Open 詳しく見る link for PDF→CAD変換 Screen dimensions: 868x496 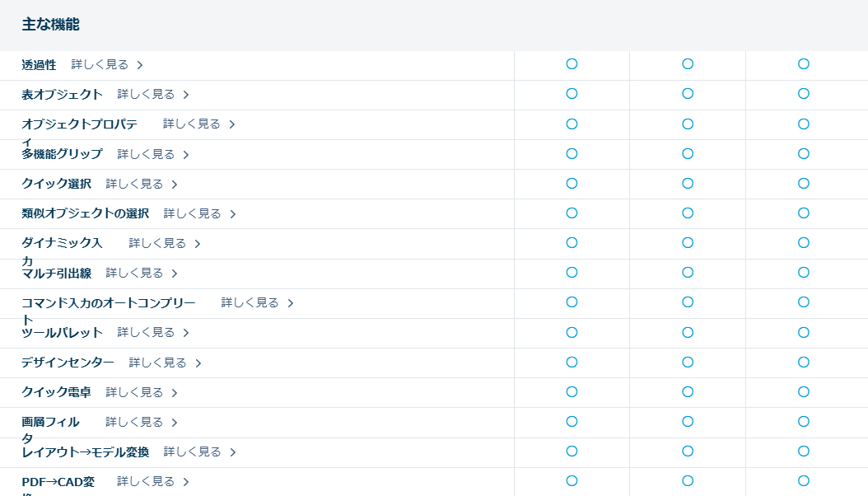point(146,481)
